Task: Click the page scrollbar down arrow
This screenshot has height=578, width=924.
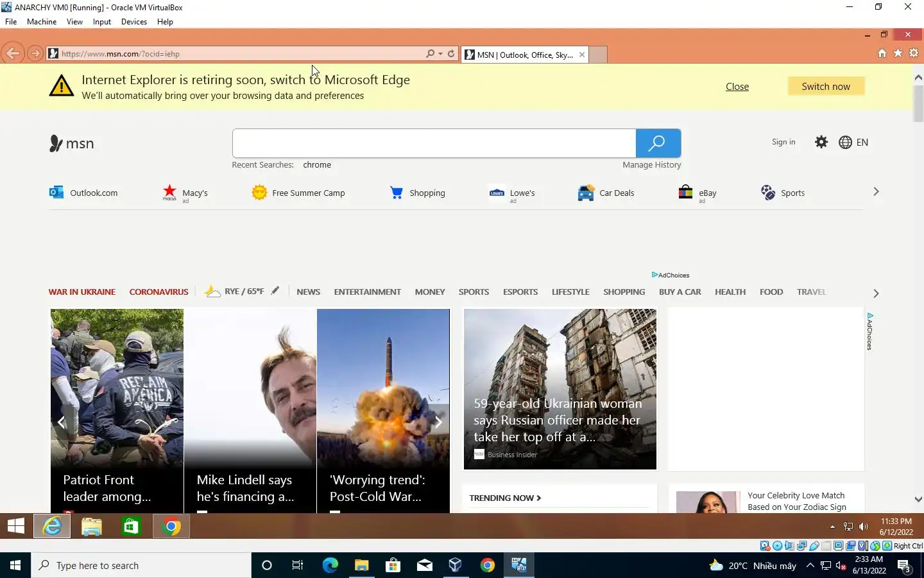Action: tap(918, 499)
